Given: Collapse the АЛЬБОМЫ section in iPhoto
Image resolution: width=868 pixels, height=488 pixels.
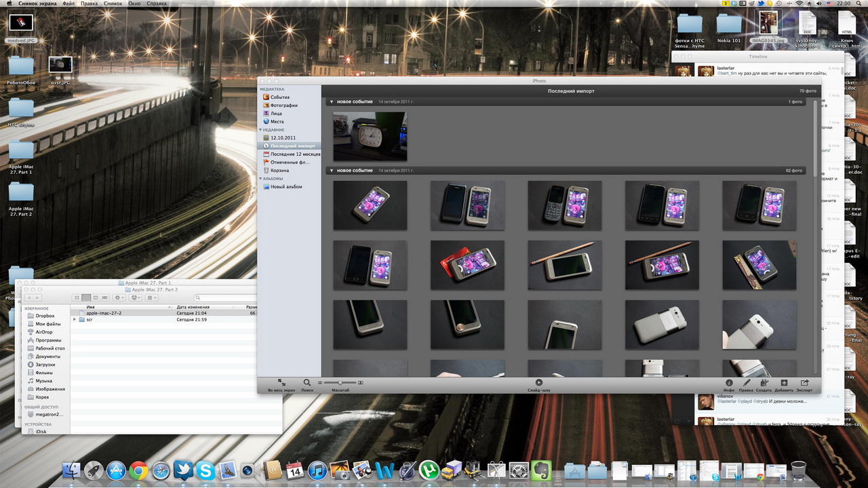Looking at the screenshot, I should coord(260,178).
